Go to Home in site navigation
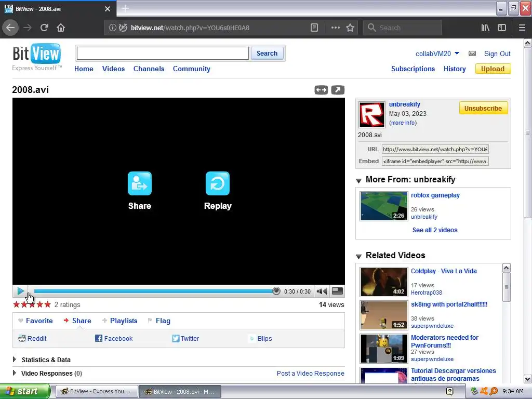Image resolution: width=532 pixels, height=399 pixels. 84,69
